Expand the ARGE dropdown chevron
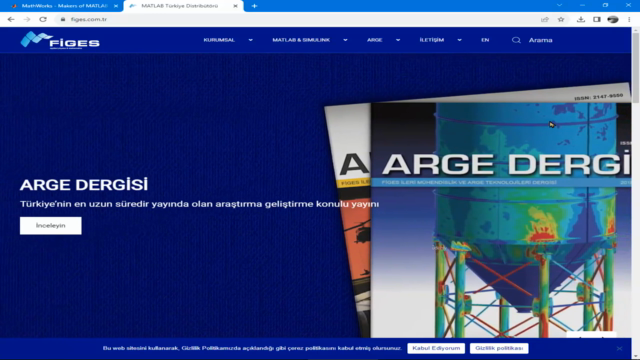 pyautogui.click(x=398, y=40)
